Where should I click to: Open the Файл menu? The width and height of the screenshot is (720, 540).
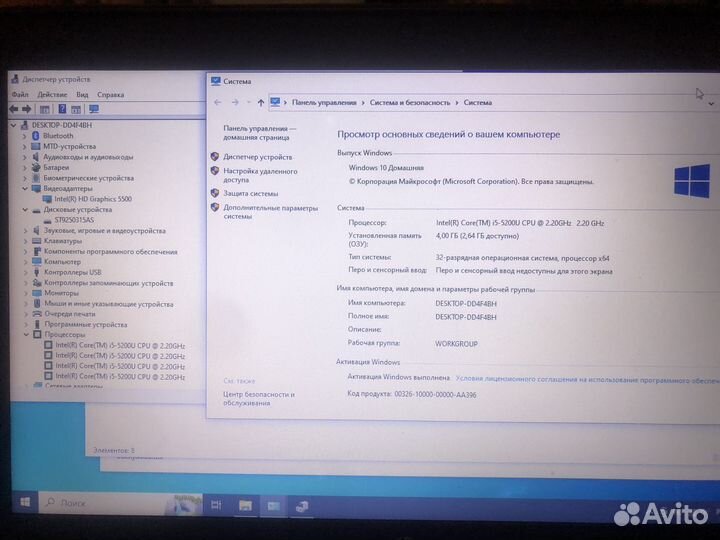tap(20, 94)
